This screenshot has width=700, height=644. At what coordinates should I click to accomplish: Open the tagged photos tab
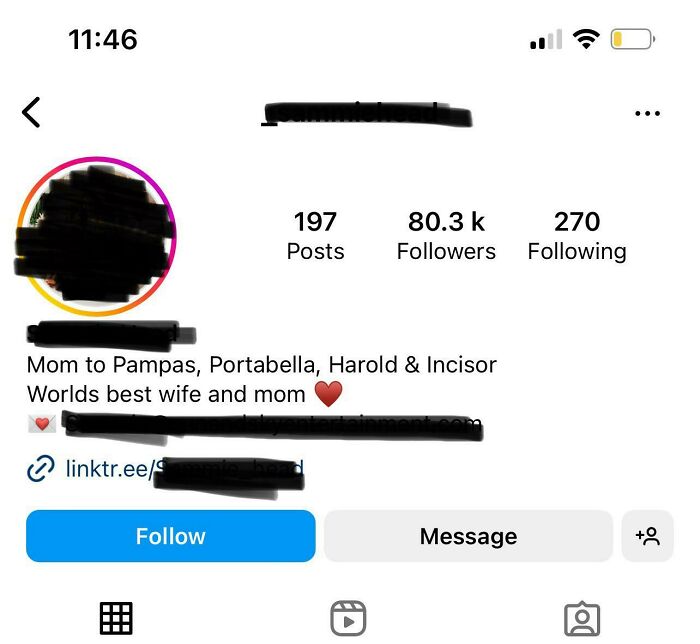click(582, 619)
